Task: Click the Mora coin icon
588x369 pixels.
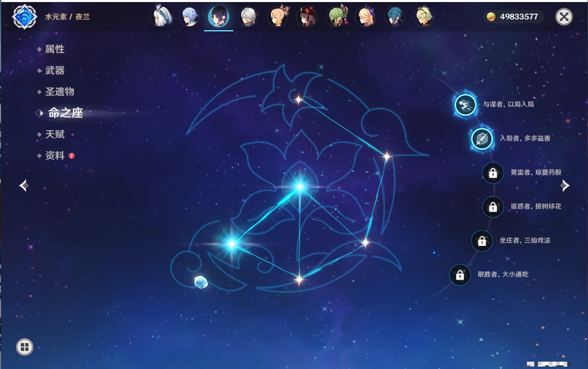Action: (x=491, y=17)
